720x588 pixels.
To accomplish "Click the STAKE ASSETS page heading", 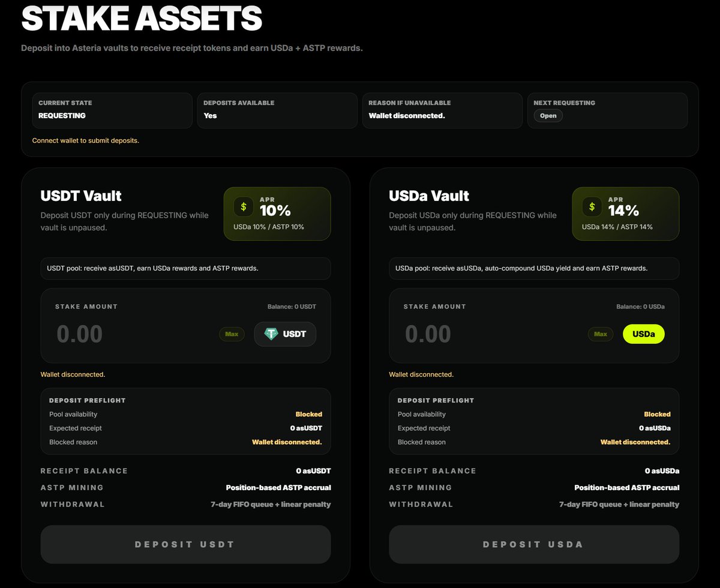I will click(x=142, y=18).
